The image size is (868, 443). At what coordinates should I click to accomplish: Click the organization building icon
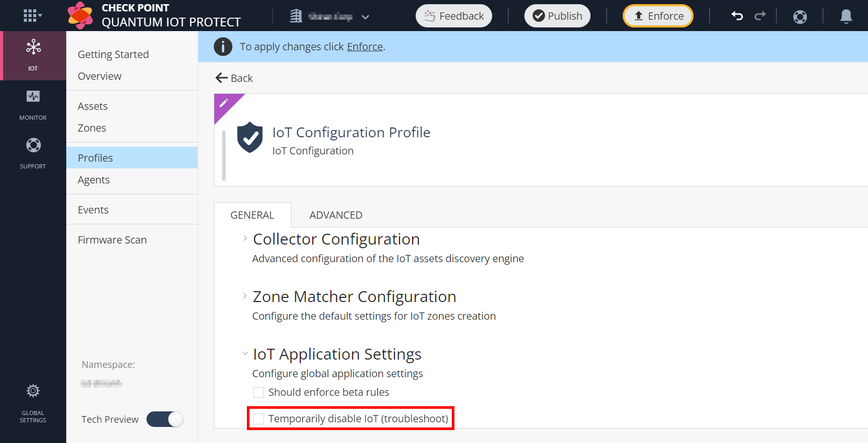tap(296, 16)
